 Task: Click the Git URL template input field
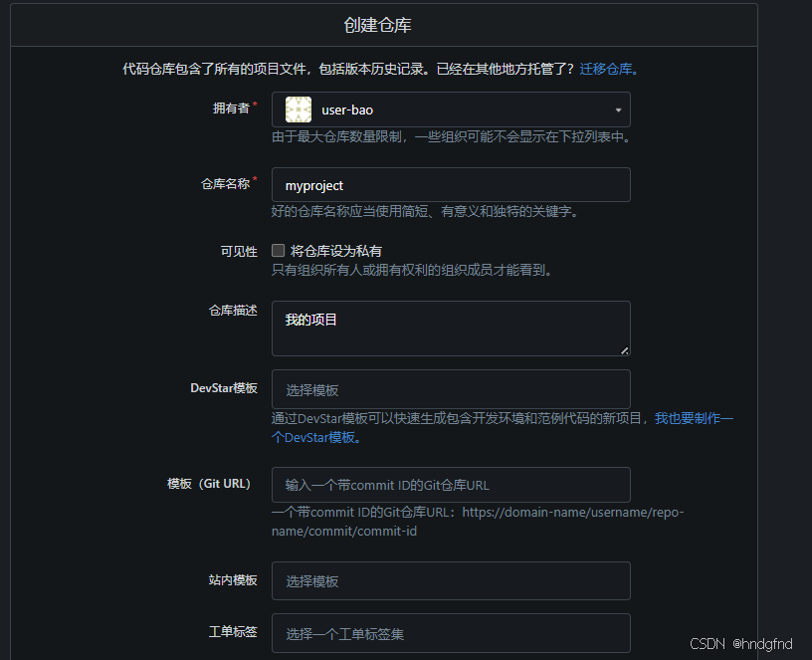pyautogui.click(x=450, y=485)
